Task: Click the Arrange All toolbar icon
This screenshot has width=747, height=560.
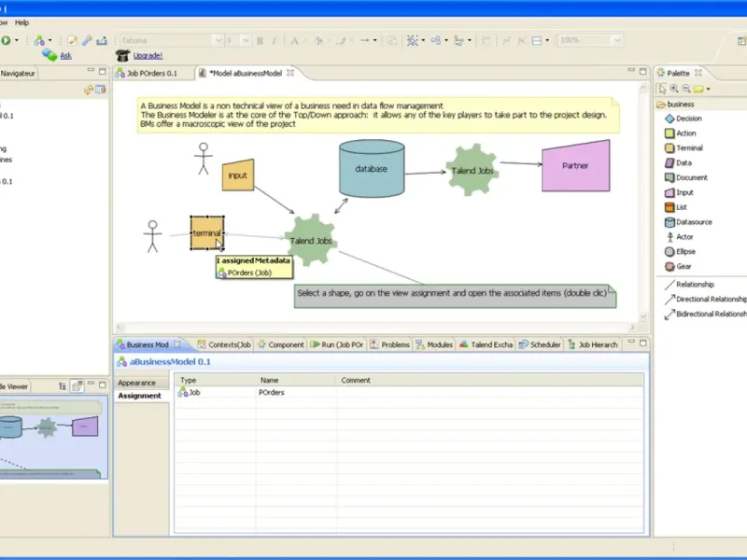Action: pyautogui.click(x=436, y=40)
